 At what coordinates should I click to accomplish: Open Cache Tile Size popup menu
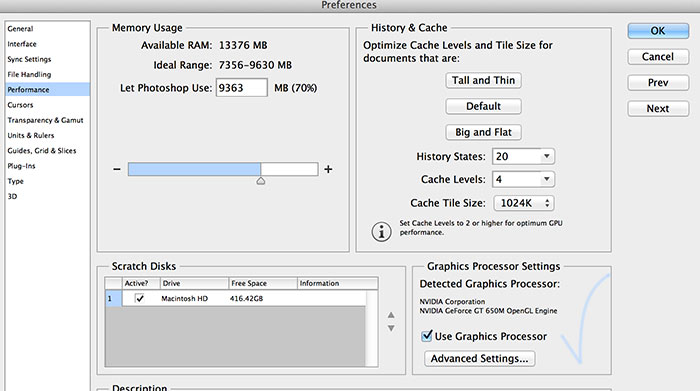point(524,203)
